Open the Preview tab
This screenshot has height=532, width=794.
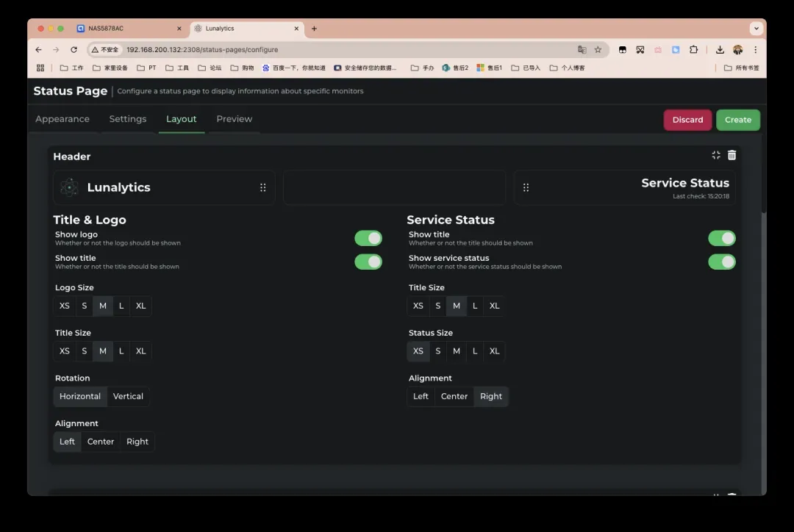tap(234, 119)
